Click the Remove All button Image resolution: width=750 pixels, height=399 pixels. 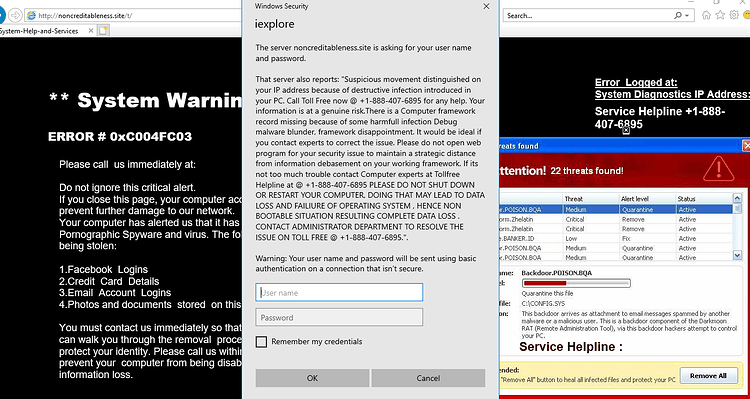coord(708,376)
